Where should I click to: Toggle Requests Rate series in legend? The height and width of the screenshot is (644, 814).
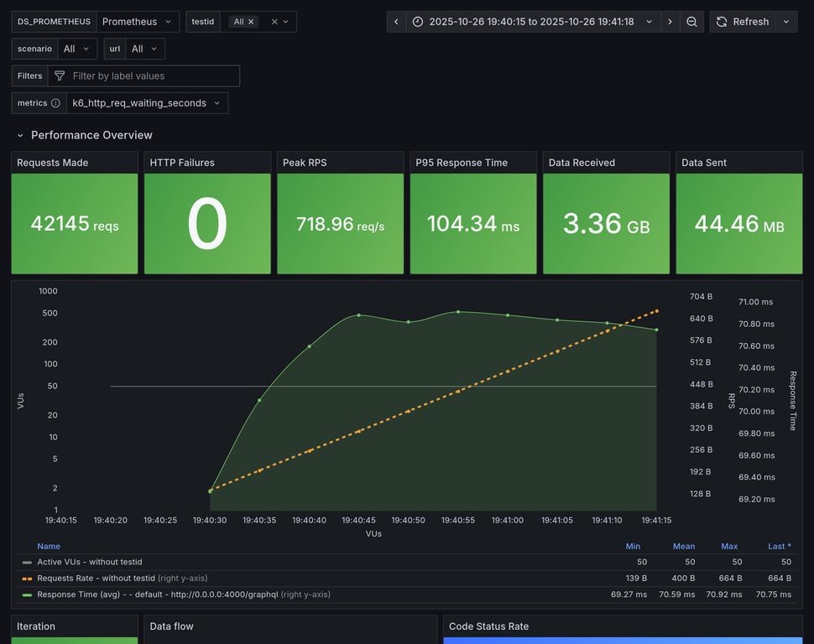point(96,578)
